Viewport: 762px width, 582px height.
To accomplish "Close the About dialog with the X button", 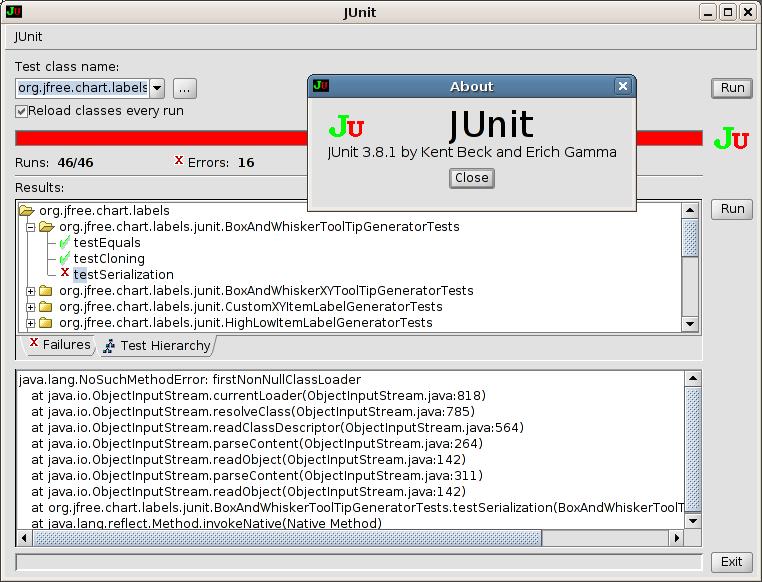I will (x=623, y=86).
